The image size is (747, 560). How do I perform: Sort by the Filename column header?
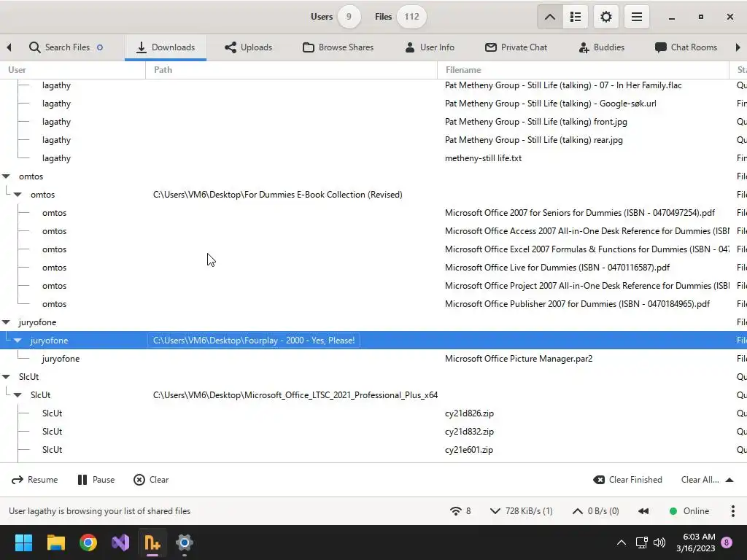click(x=583, y=69)
